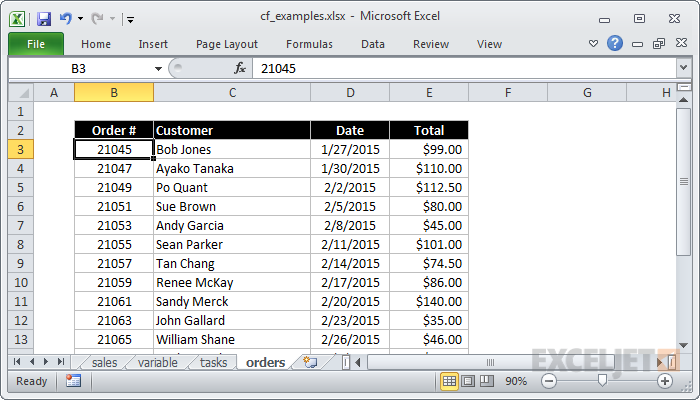Restore the workbook window inside Excel
The image size is (700, 400).
tap(659, 43)
